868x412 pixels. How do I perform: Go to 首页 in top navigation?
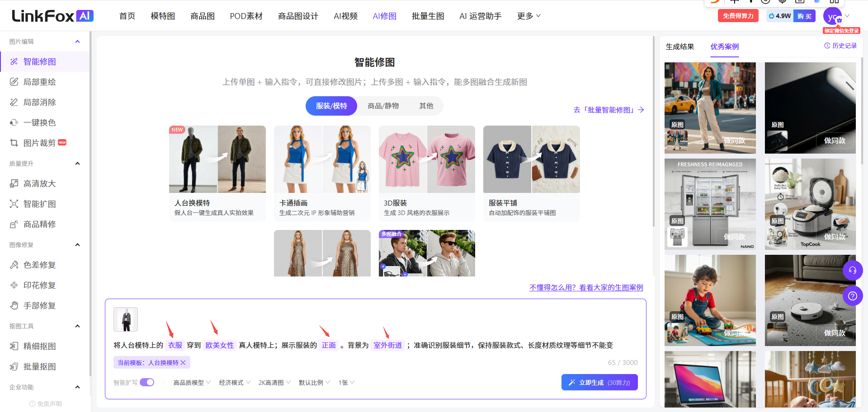pyautogui.click(x=127, y=16)
